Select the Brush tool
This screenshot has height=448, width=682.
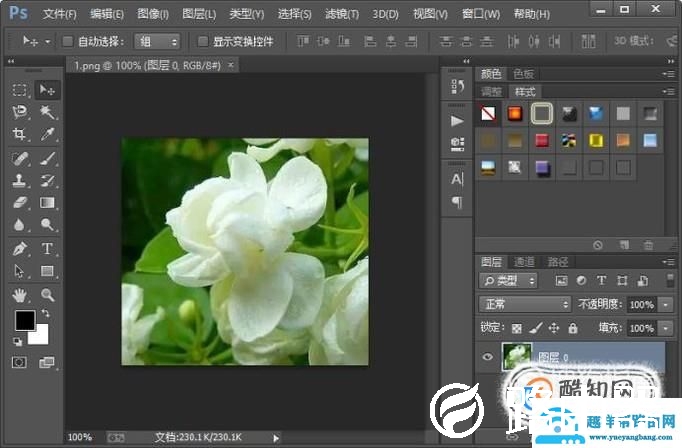[x=47, y=159]
